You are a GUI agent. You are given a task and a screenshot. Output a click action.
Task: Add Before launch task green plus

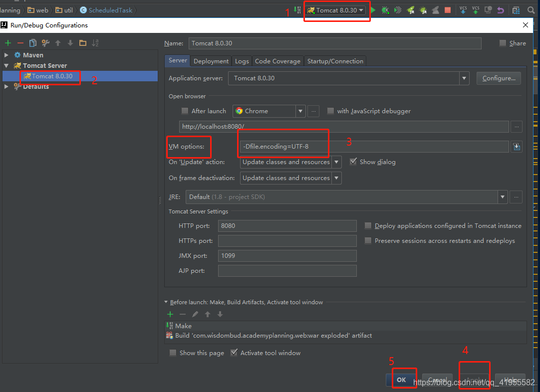coord(170,314)
